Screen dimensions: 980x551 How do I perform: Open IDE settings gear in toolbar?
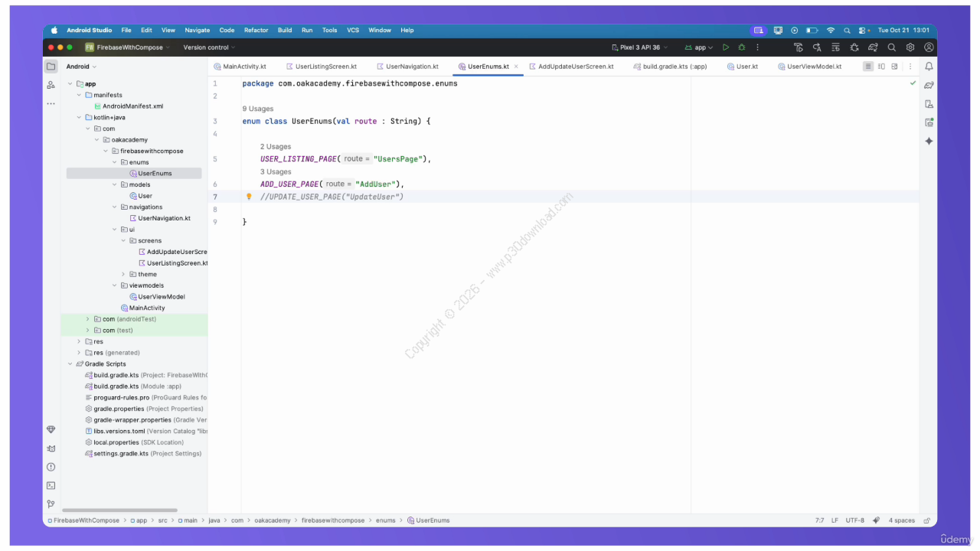[910, 47]
